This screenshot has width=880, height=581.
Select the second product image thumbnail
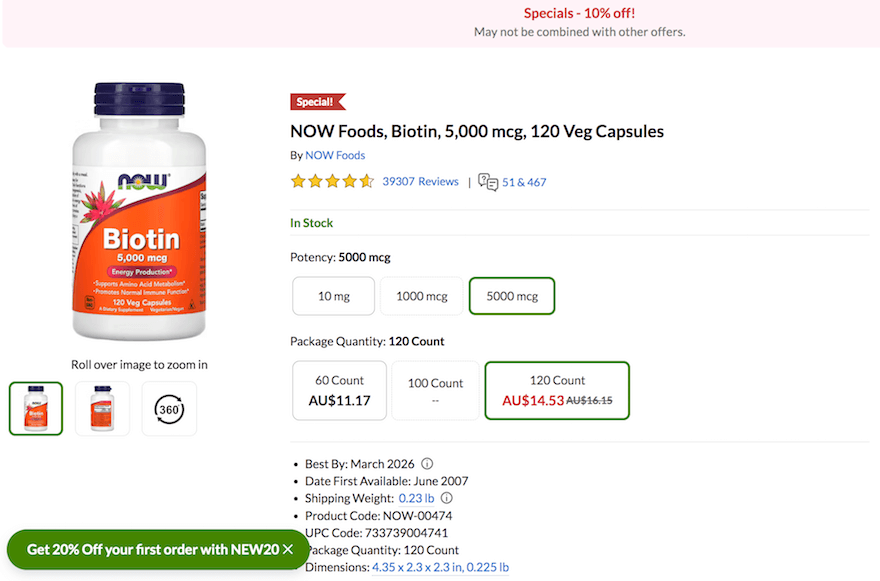click(102, 408)
